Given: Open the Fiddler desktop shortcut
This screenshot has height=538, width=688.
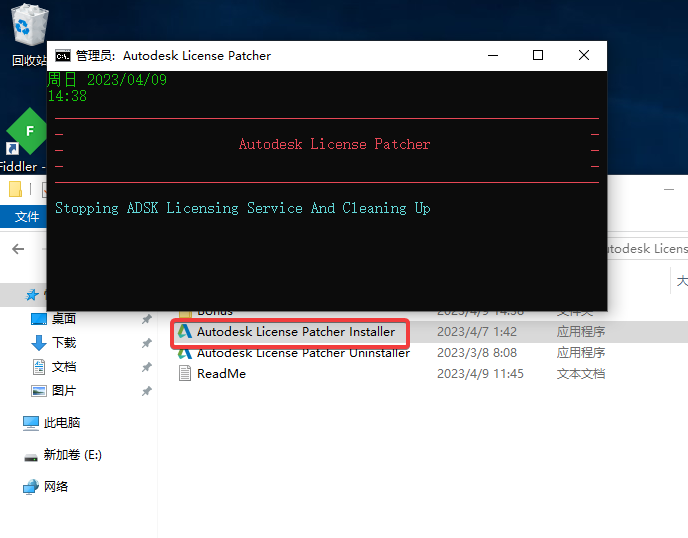Looking at the screenshot, I should pos(24,140).
